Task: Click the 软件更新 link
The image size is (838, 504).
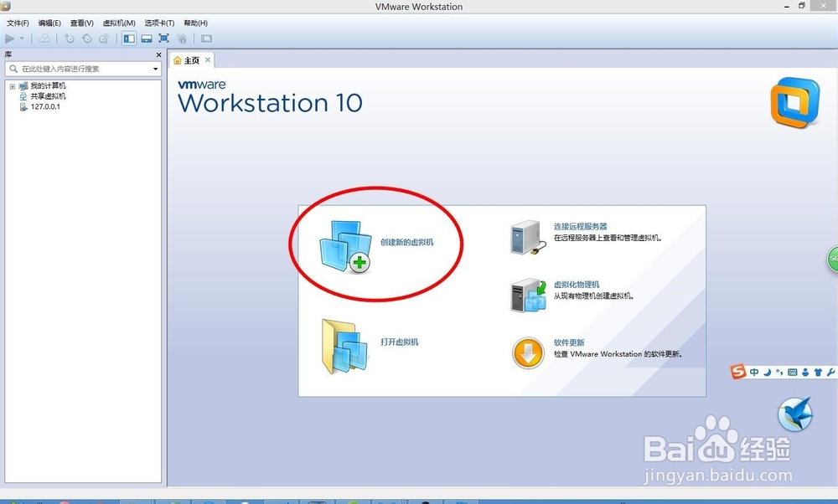Action: pos(569,342)
